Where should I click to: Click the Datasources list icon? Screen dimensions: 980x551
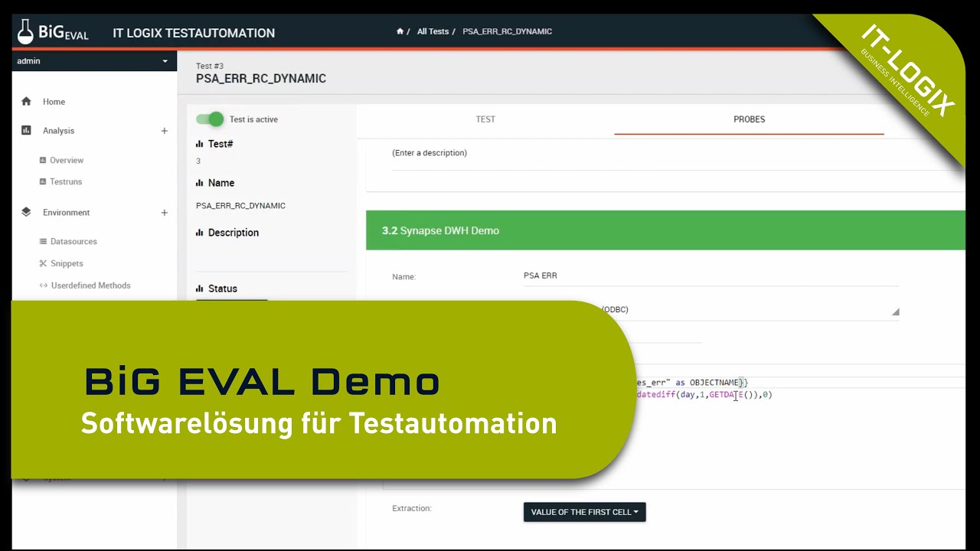pyautogui.click(x=43, y=242)
